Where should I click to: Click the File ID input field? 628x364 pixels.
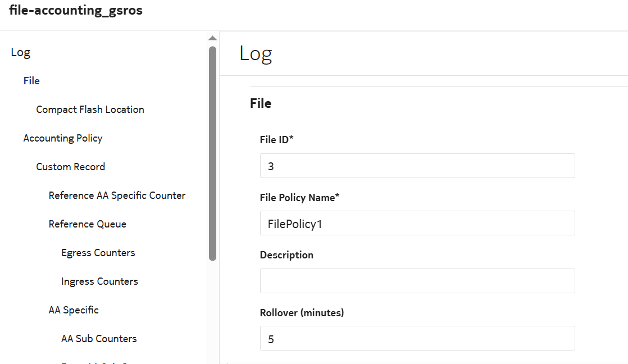(417, 166)
